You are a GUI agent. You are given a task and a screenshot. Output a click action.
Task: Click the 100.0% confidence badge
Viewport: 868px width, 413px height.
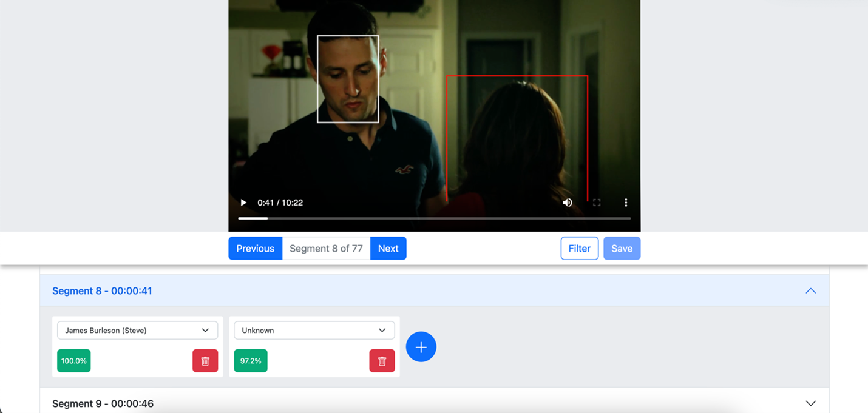click(73, 360)
